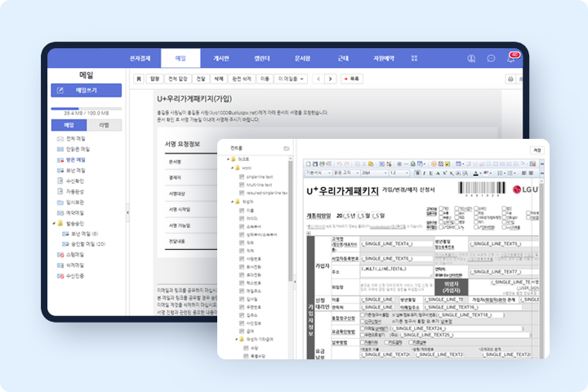The height and width of the screenshot is (392, 588).
Task: Collapse the 작성자 tree node
Action: coord(233,202)
